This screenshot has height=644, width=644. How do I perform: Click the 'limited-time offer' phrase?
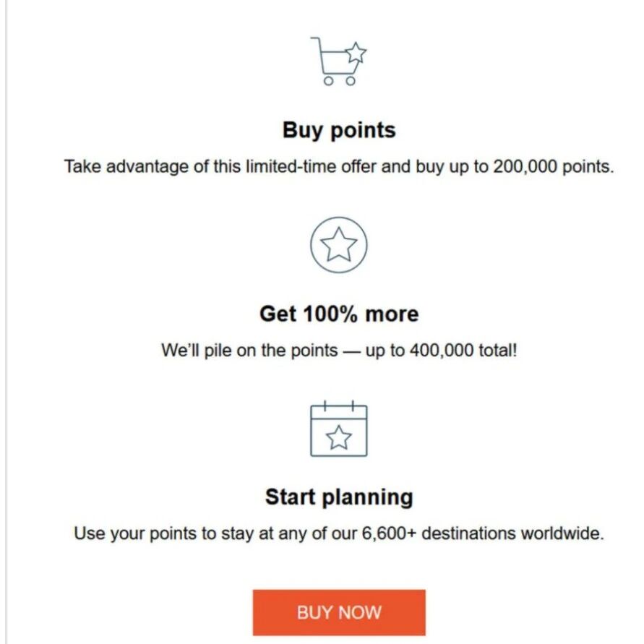click(311, 167)
